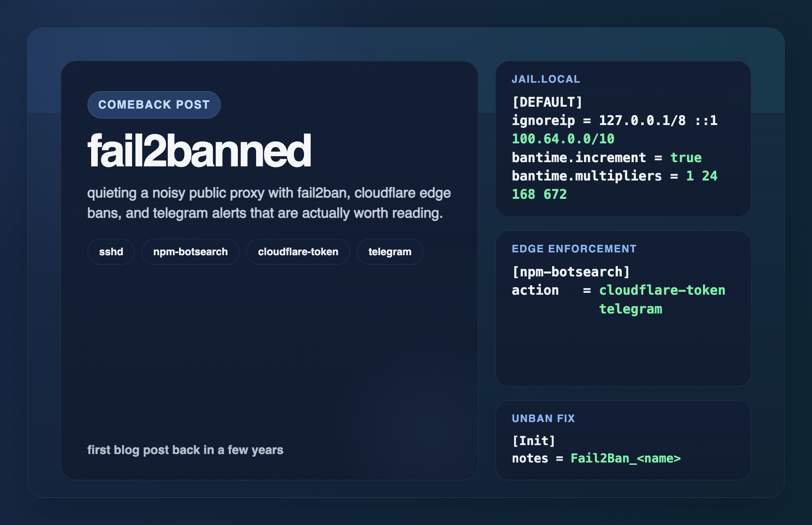
Task: Click the EDGE ENFORCEMENT panel heading
Action: pyautogui.click(x=574, y=249)
